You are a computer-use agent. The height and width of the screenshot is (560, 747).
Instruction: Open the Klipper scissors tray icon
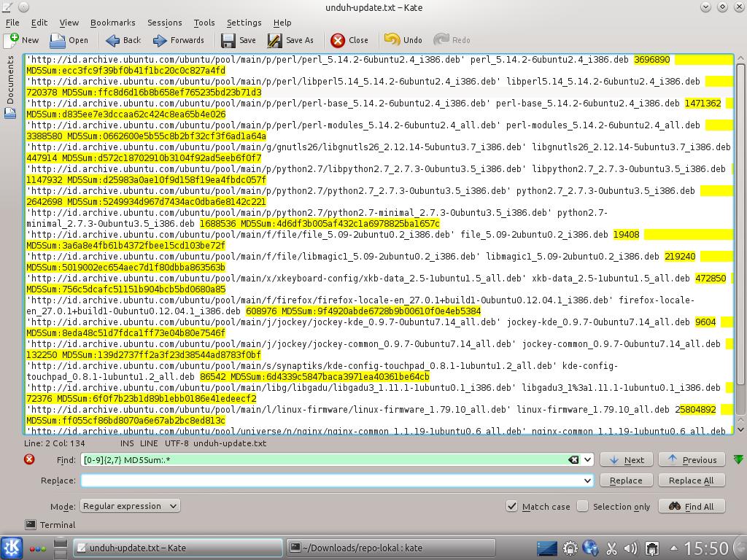611,548
